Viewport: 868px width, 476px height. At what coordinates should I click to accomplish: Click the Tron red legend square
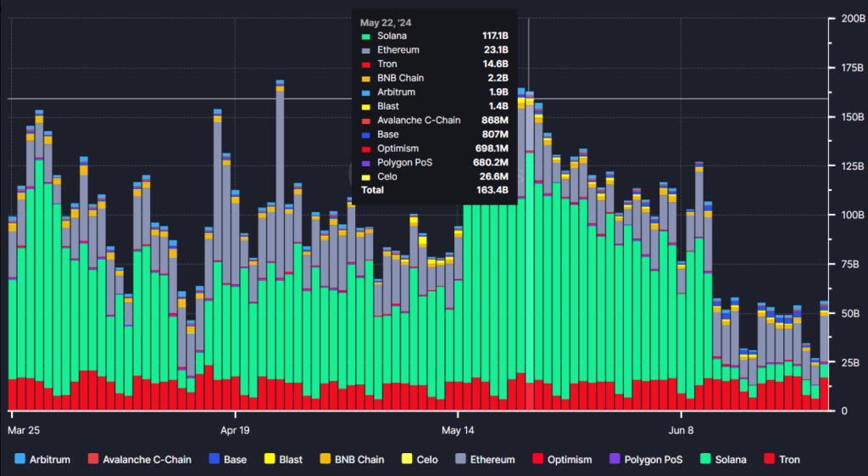(x=770, y=459)
